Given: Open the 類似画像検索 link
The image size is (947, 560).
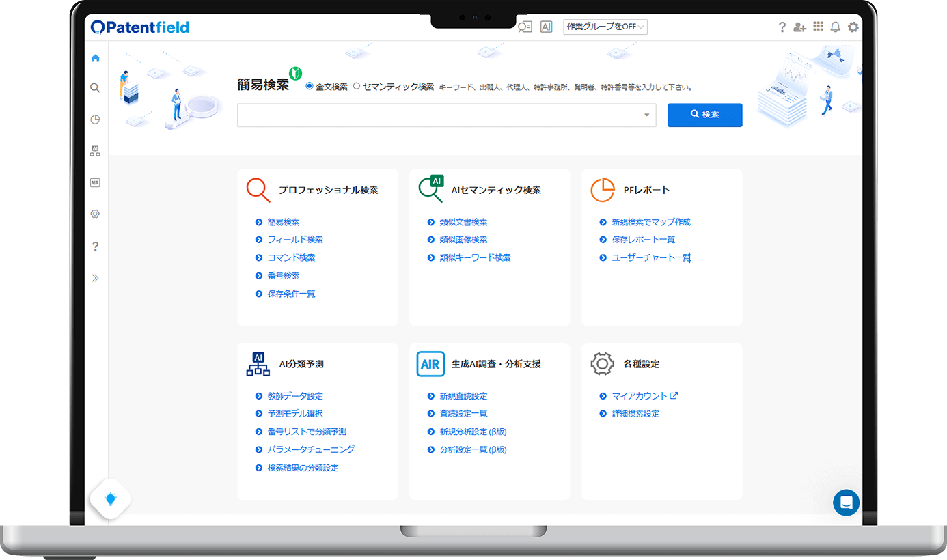Looking at the screenshot, I should click(463, 240).
